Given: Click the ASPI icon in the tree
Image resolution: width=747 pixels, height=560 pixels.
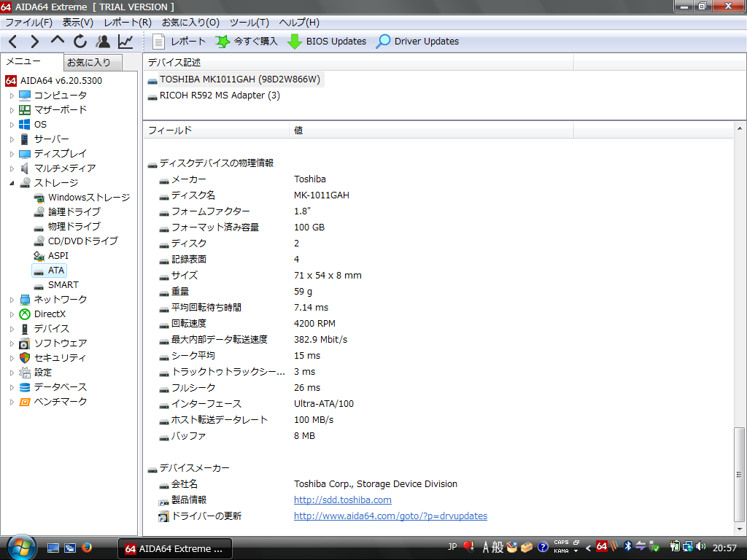Looking at the screenshot, I should (39, 256).
